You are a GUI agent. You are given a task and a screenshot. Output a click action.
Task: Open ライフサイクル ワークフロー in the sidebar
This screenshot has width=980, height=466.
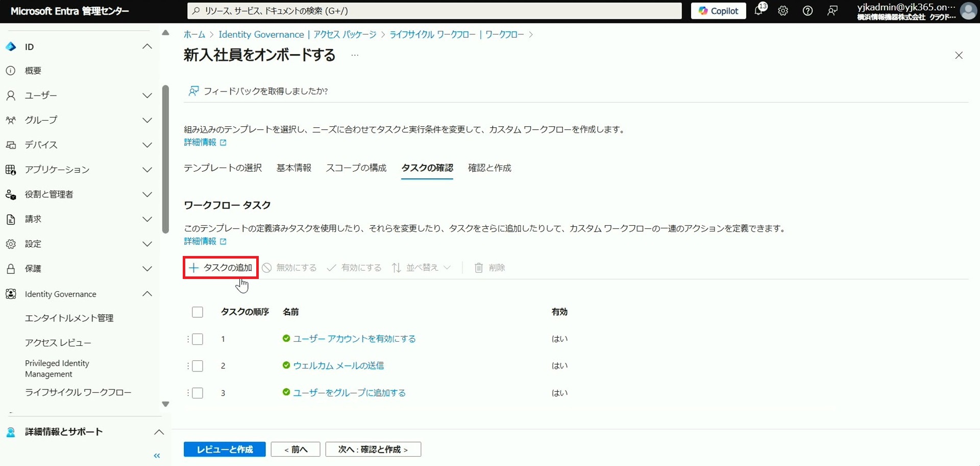78,392
